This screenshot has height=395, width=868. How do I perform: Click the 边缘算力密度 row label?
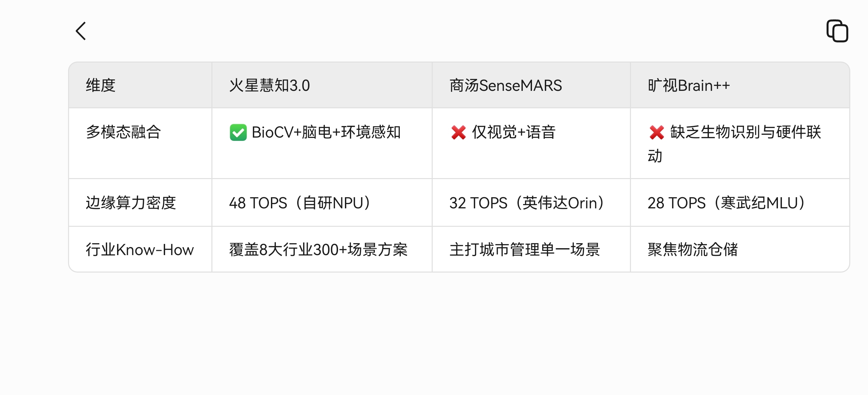[x=131, y=203]
